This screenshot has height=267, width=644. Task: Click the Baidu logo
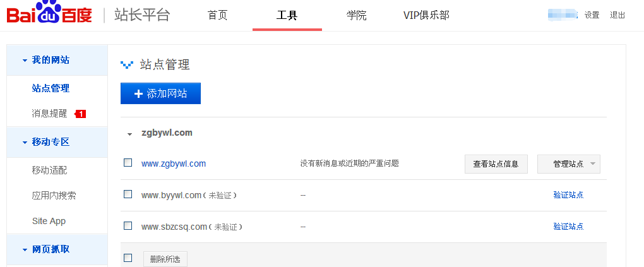49,13
